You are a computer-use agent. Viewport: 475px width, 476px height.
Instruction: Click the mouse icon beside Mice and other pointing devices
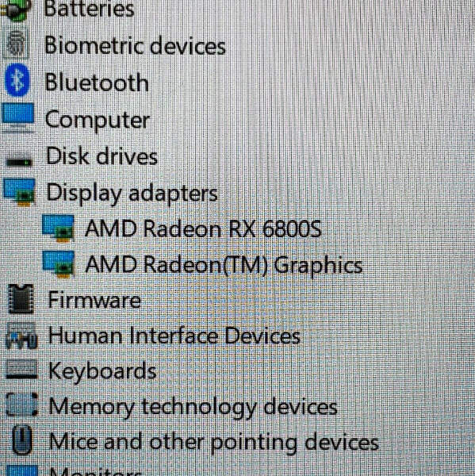click(x=22, y=440)
